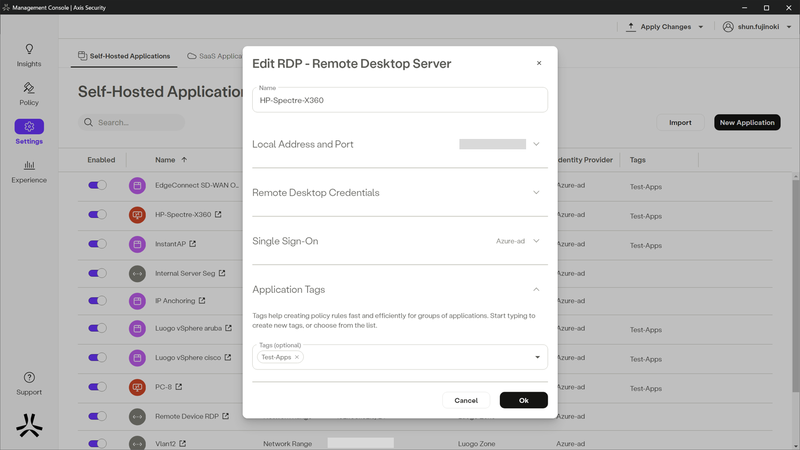Click the Luogo vSphere aruba application icon
Viewport: 800px width, 450px height.
137,329
